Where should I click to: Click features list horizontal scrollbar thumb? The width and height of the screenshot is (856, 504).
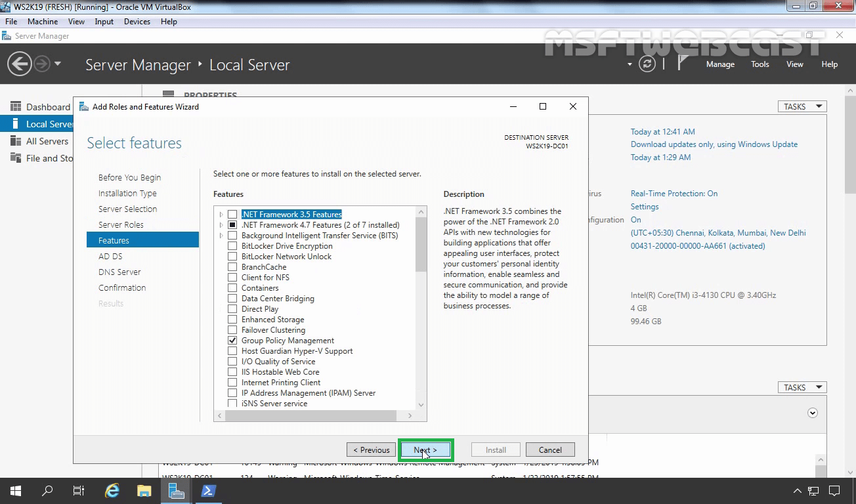(x=310, y=415)
